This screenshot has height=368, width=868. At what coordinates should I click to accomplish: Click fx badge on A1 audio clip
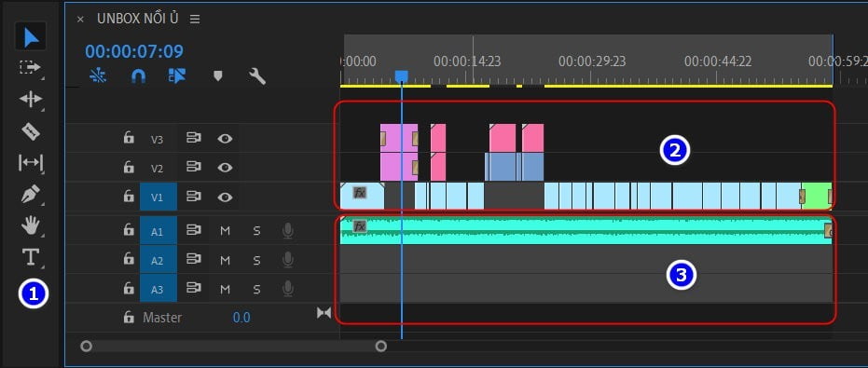click(360, 225)
